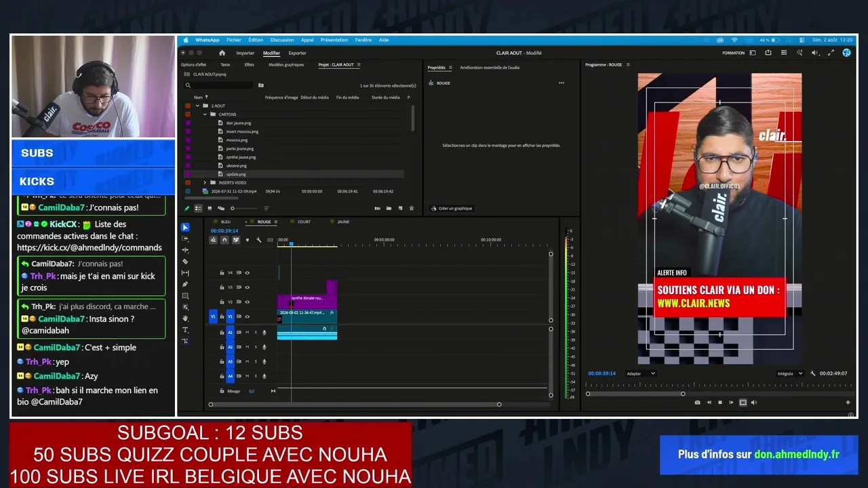Screen dimensions: 868x488
Task: Hide video track V4 with eye
Action: [x=247, y=272]
